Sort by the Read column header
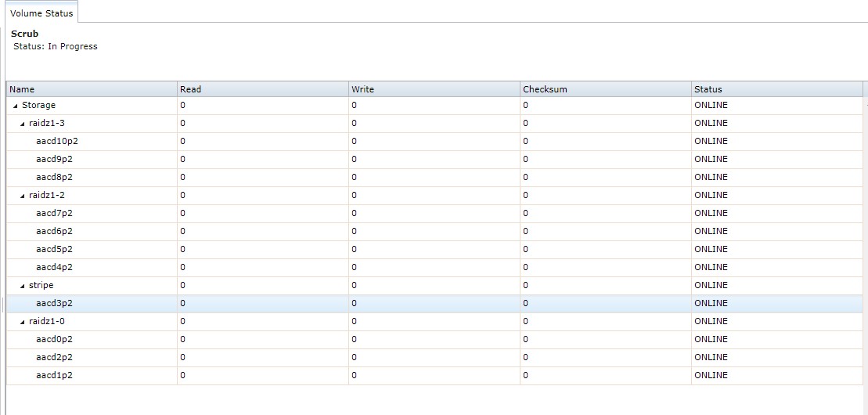This screenshot has width=868, height=415. coord(262,89)
